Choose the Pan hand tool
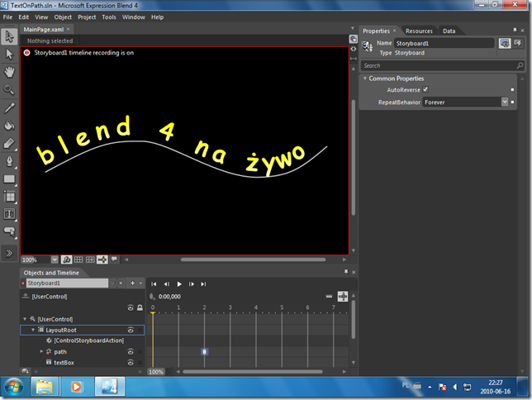Image resolution: width=532 pixels, height=400 pixels. click(x=9, y=72)
